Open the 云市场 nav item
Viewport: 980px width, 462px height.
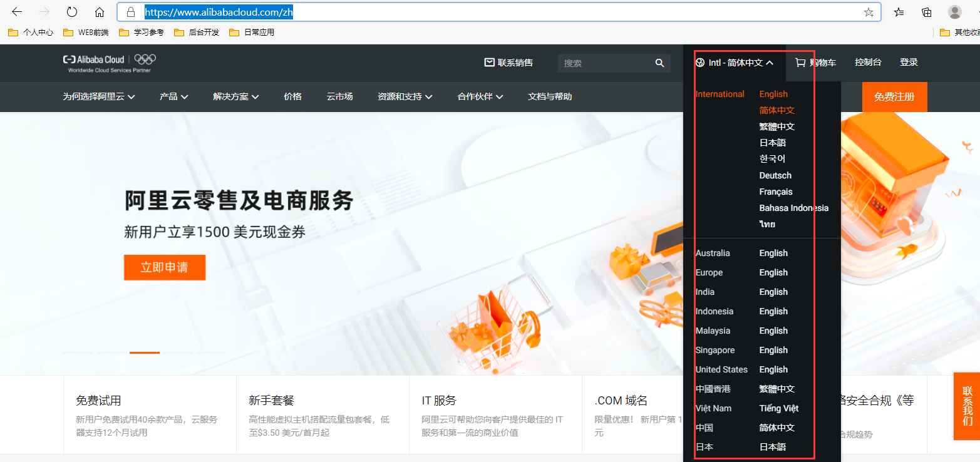(339, 96)
